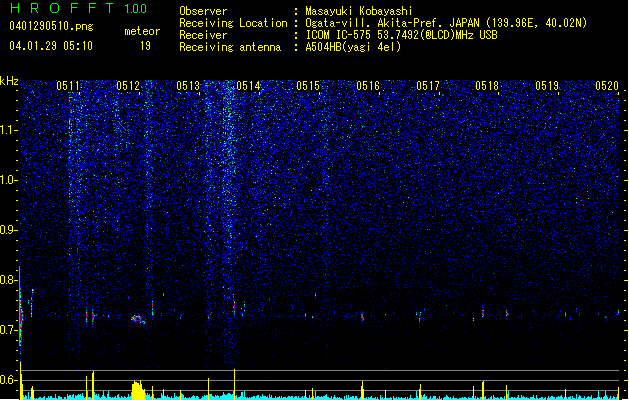Click the 0520 time marker
629x400 pixels.
click(607, 86)
